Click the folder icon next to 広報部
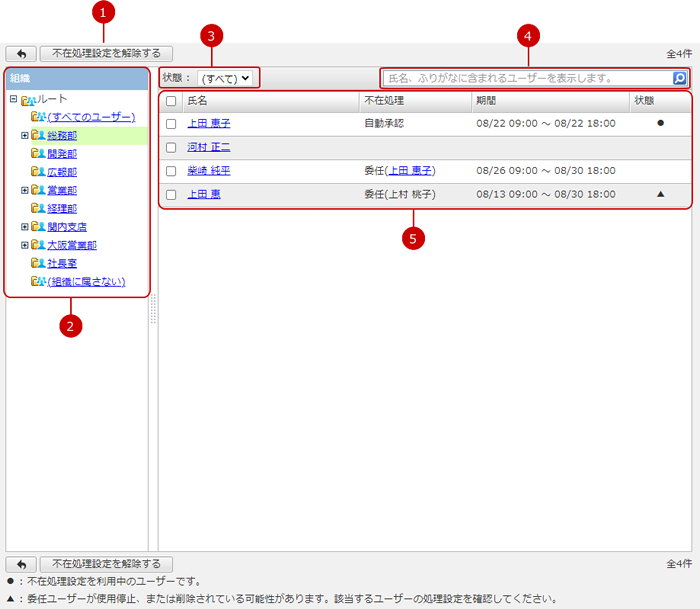The height and width of the screenshot is (609, 700). (38, 172)
